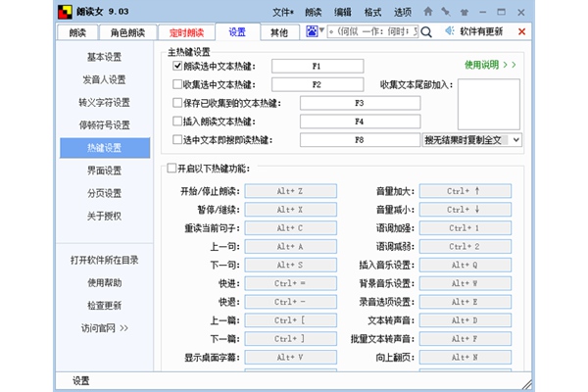588x392 pixels.
Task: Dismiss update notice with red X
Action: click(521, 31)
